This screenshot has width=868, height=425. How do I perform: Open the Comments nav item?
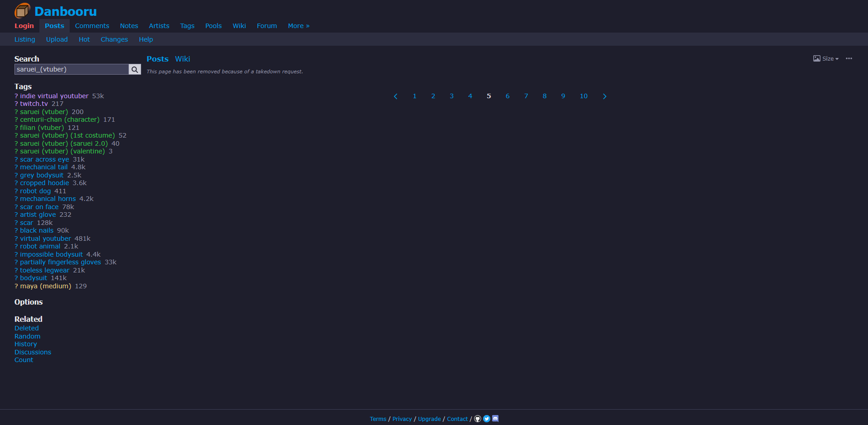coord(92,26)
